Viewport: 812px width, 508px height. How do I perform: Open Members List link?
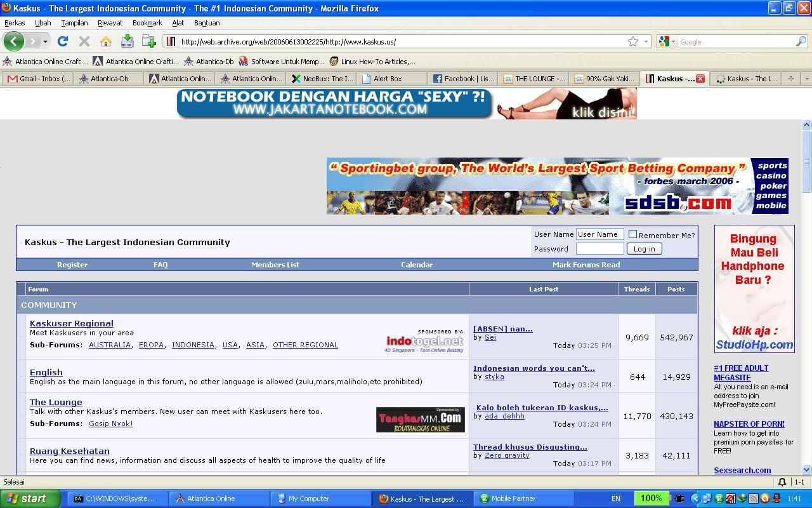275,265
